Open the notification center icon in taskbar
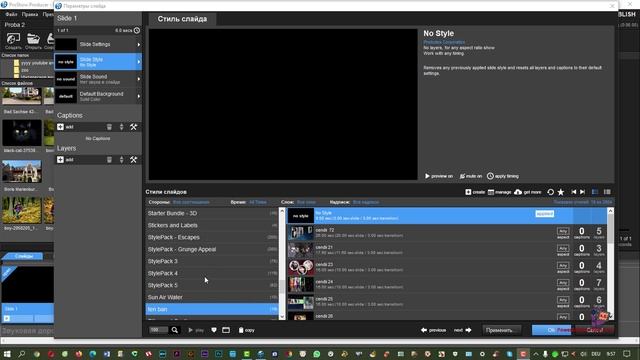 [x=627, y=354]
